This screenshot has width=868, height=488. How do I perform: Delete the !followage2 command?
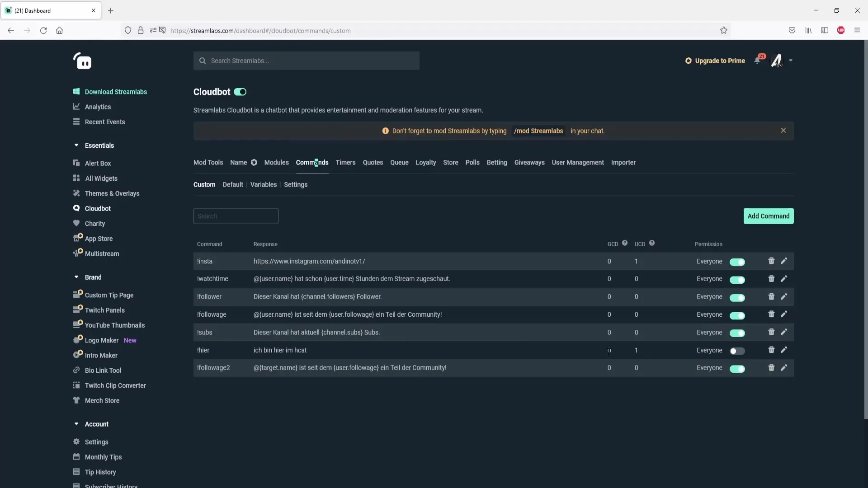pyautogui.click(x=771, y=368)
